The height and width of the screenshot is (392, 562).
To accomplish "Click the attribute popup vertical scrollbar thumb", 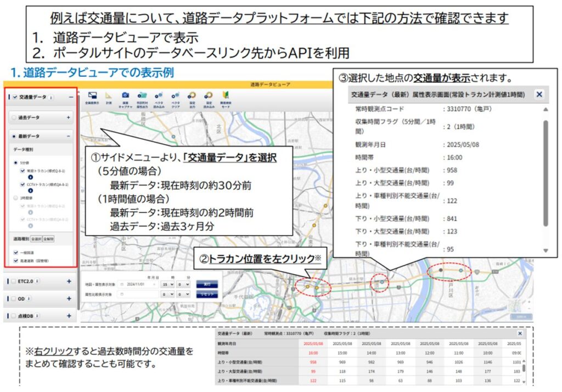I will pyautogui.click(x=546, y=174).
